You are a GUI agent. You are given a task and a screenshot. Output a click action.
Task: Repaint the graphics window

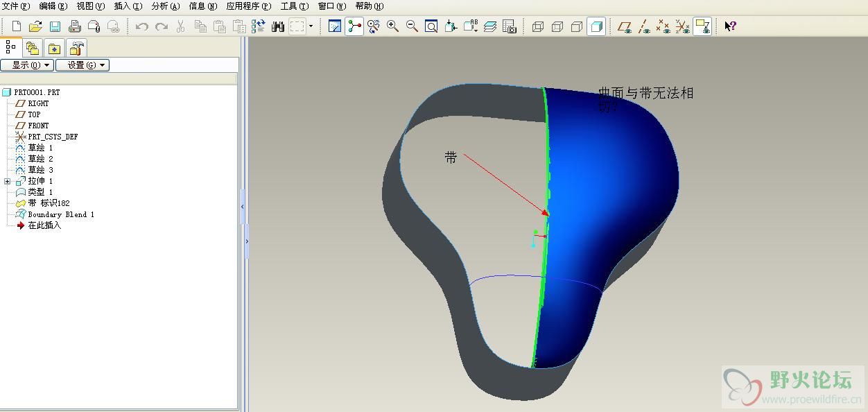[x=335, y=26]
